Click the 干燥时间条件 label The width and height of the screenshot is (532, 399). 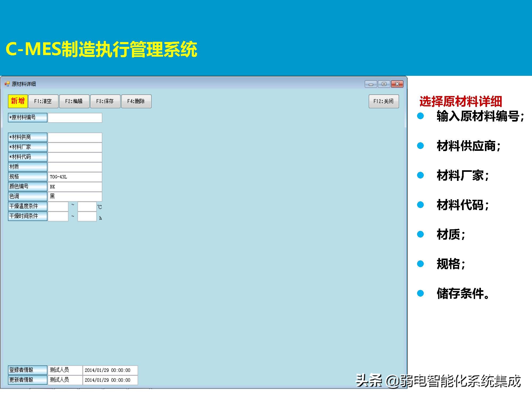(28, 216)
